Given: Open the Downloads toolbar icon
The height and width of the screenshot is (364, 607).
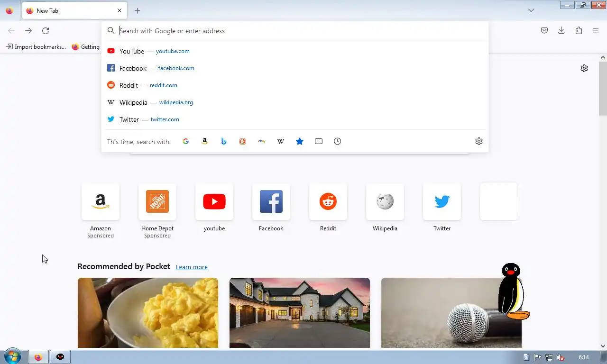Looking at the screenshot, I should click(561, 31).
